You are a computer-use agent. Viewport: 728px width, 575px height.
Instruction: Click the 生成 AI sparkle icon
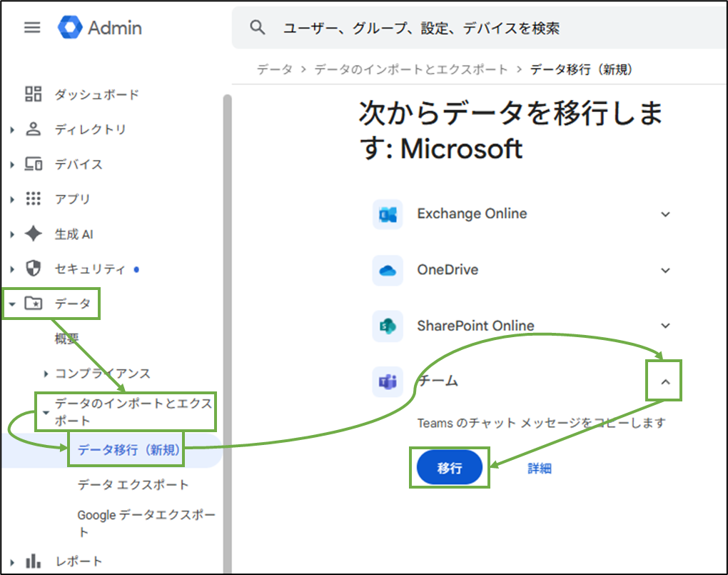34,234
